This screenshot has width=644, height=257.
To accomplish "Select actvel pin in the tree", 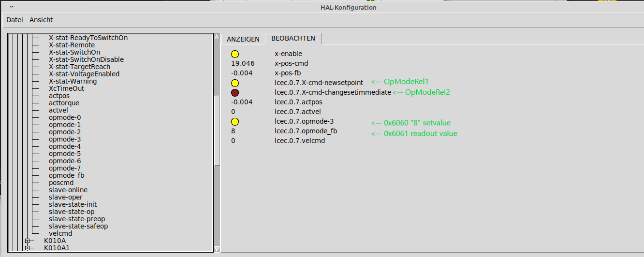I will (x=59, y=110).
